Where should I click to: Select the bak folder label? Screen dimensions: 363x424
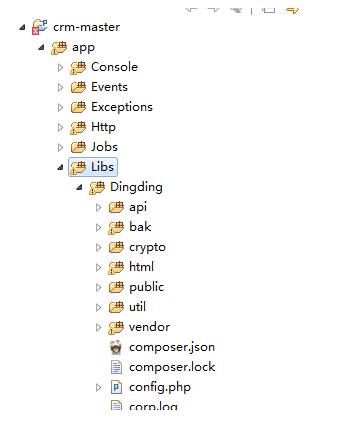click(140, 227)
